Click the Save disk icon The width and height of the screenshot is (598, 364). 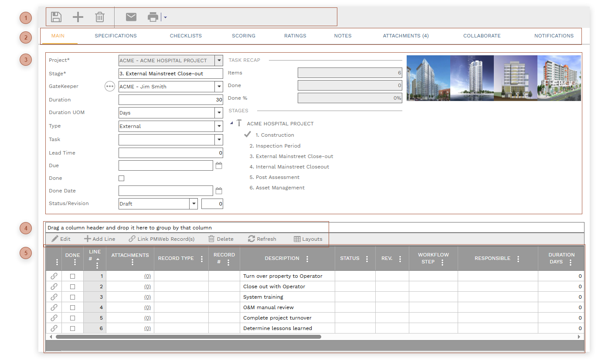[x=56, y=17]
